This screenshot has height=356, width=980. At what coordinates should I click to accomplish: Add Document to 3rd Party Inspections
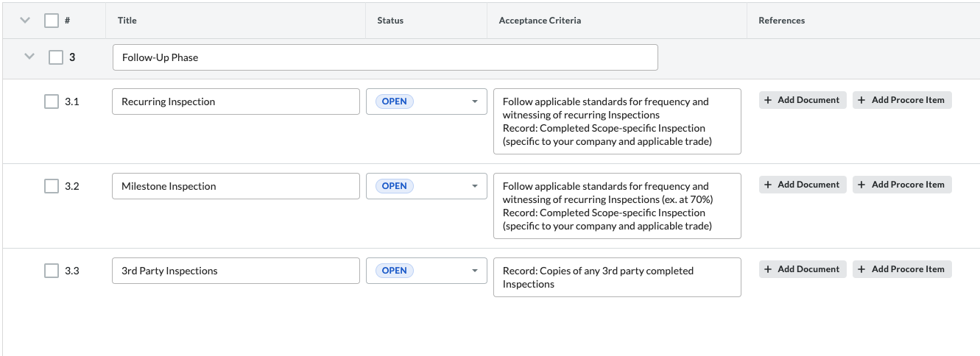click(803, 269)
